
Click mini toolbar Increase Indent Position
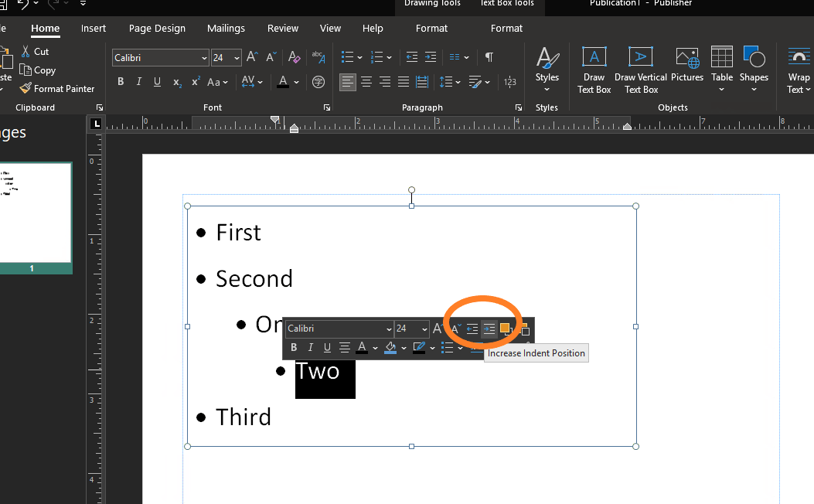489,329
